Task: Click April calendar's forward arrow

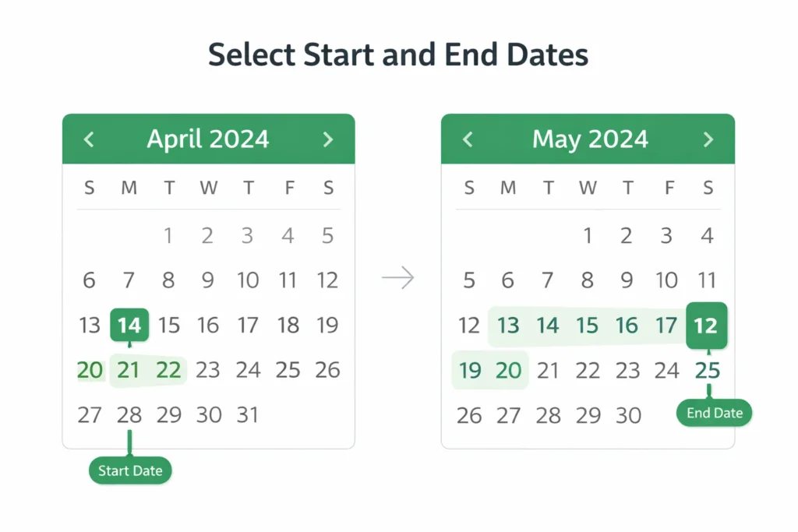Action: click(328, 139)
